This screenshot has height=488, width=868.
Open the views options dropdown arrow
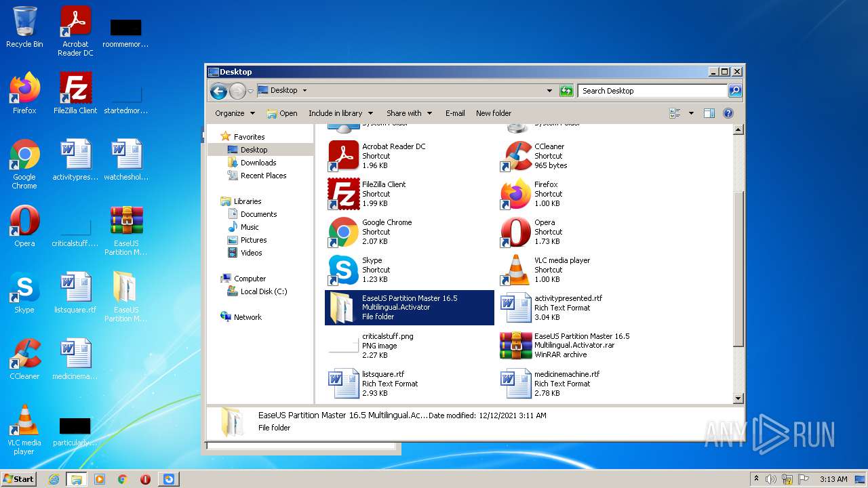click(x=691, y=113)
